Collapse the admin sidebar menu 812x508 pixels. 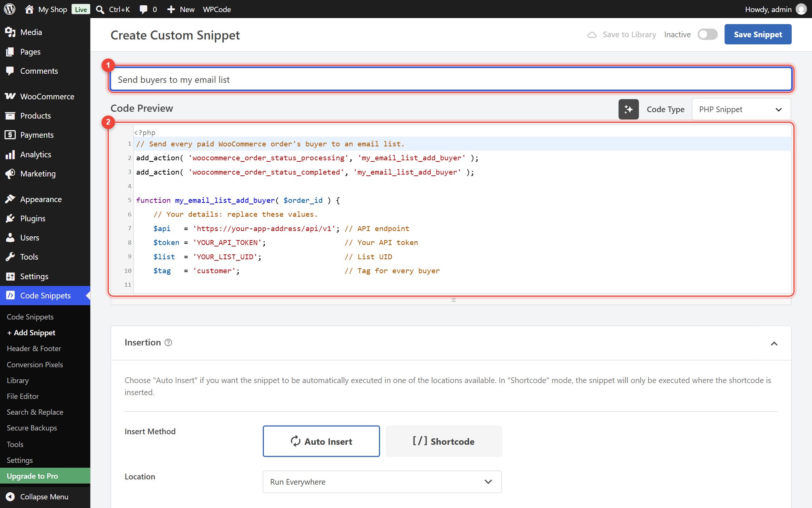coord(44,496)
